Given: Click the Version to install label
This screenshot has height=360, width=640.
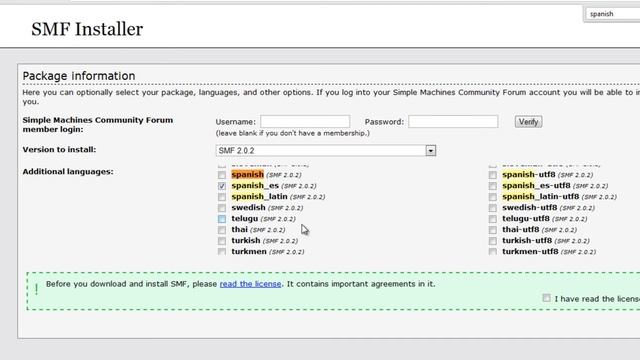Looking at the screenshot, I should pos(59,150).
